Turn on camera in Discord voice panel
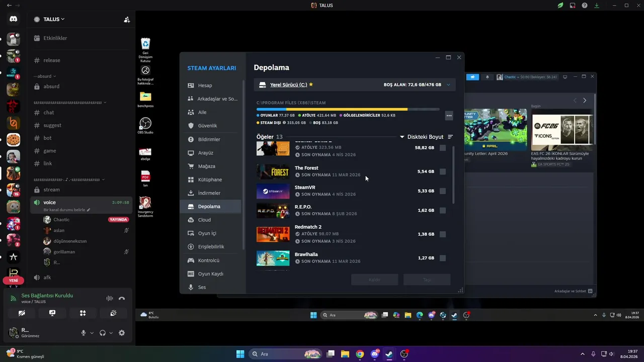 22,313
